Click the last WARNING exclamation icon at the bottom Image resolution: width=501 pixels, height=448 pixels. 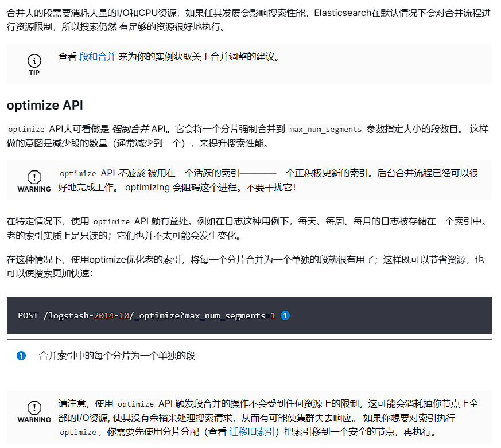(x=34, y=408)
